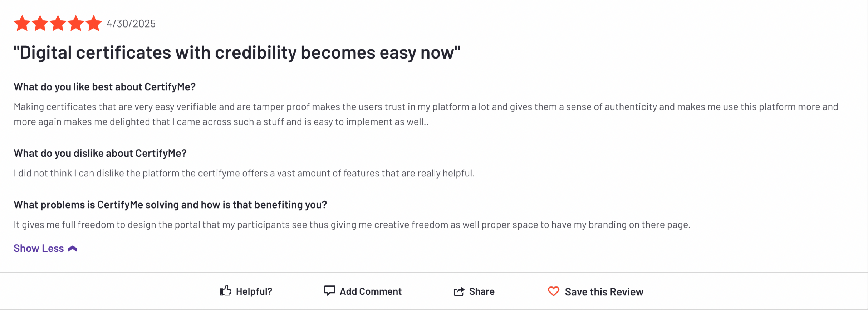Click the share arrow icon
Viewport: 868px width, 310px height.
pyautogui.click(x=459, y=291)
